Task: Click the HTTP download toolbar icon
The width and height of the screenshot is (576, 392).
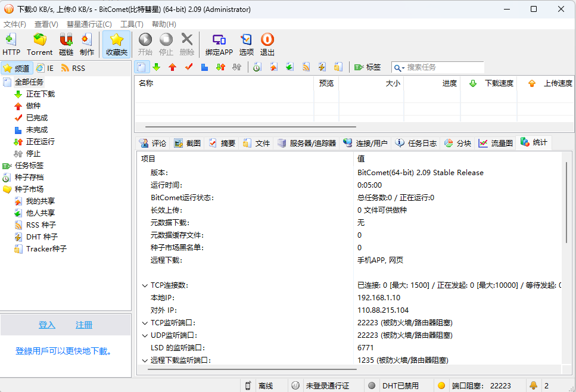Action: pyautogui.click(x=11, y=45)
